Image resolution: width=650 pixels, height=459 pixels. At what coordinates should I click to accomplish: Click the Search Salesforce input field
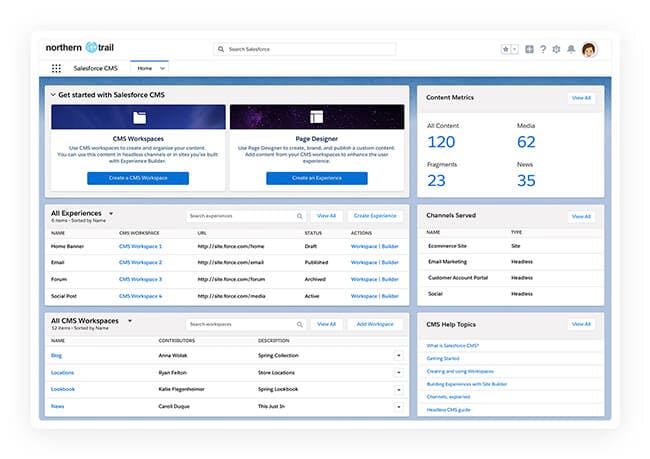305,49
